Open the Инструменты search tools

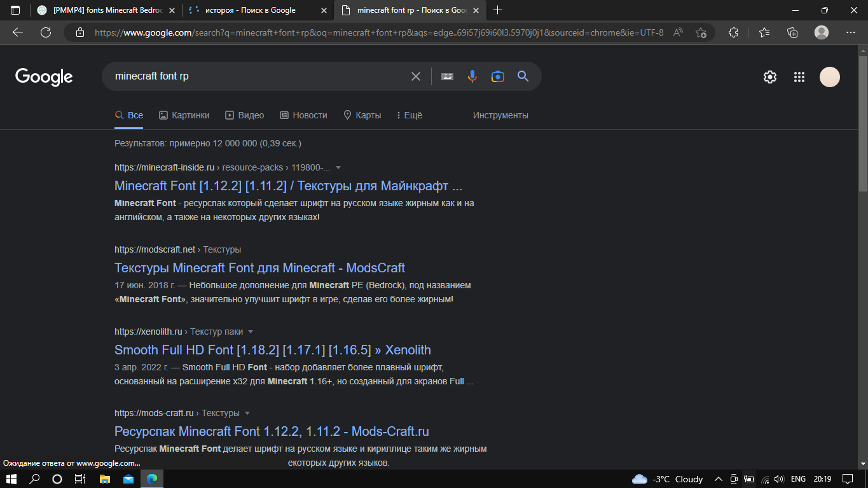click(500, 115)
